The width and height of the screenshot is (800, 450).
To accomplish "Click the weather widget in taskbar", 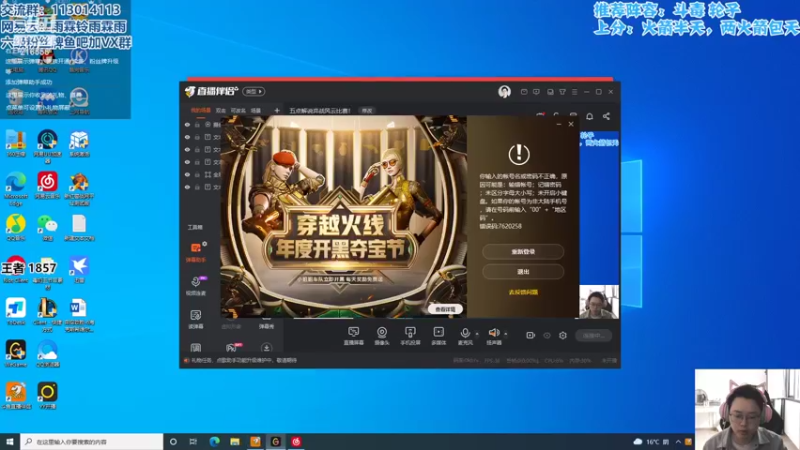I will pos(652,441).
